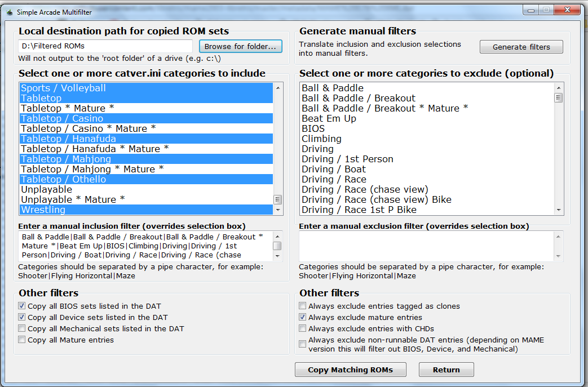588x387 pixels.
Task: Click down arrow of exclusion categories scrollbar
Action: pyautogui.click(x=559, y=210)
